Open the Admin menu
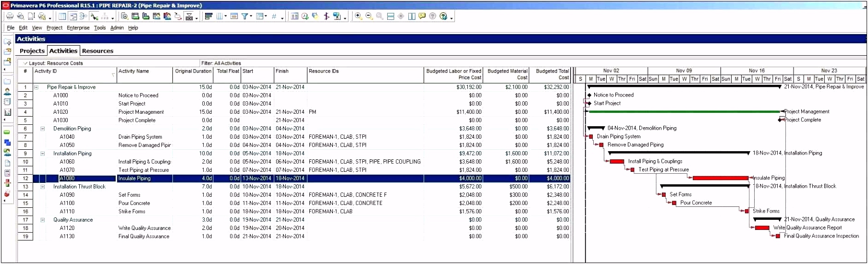 point(117,28)
